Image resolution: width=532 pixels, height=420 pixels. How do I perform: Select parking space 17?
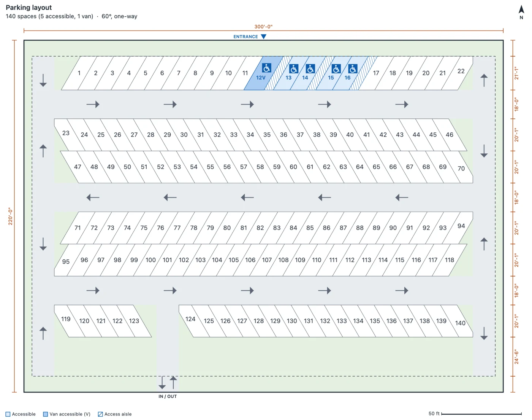(x=376, y=73)
